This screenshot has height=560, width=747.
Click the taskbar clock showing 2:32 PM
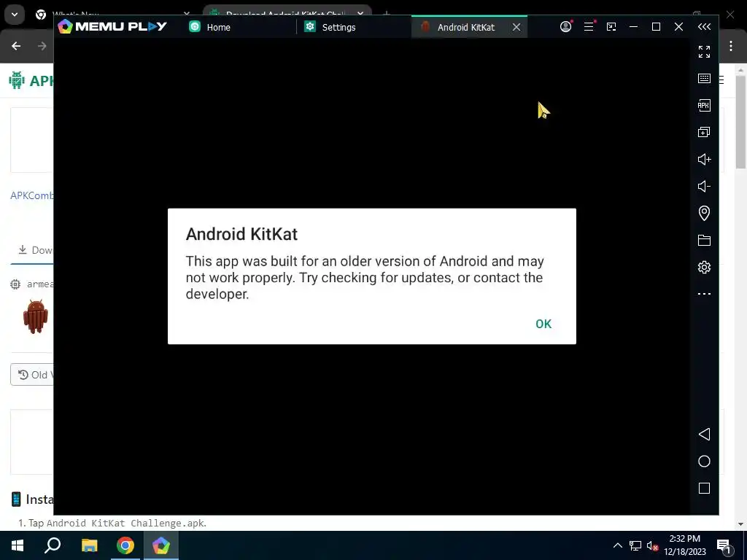pos(684,545)
